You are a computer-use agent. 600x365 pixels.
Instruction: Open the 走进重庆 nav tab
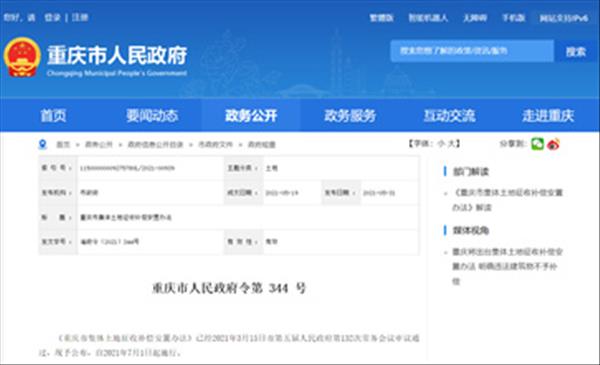click(548, 116)
